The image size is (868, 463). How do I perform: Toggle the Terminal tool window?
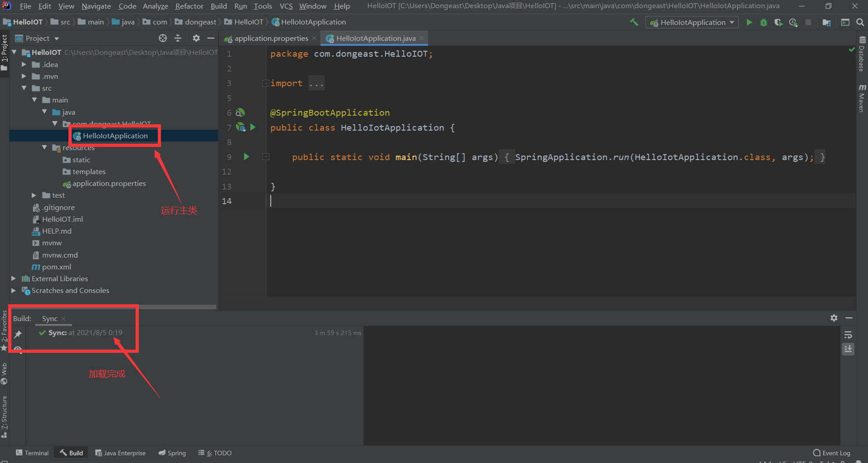(32, 453)
